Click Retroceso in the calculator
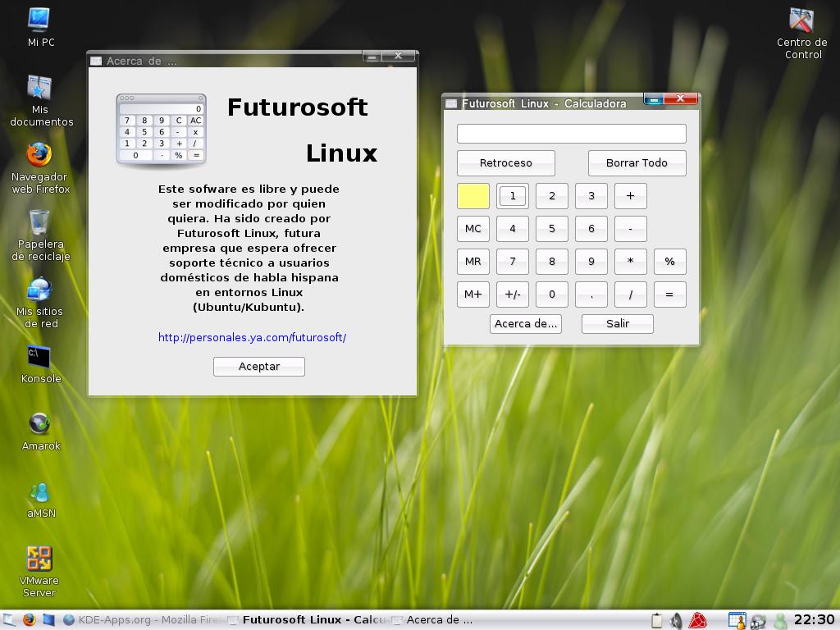Image resolution: width=840 pixels, height=630 pixels. [505, 163]
